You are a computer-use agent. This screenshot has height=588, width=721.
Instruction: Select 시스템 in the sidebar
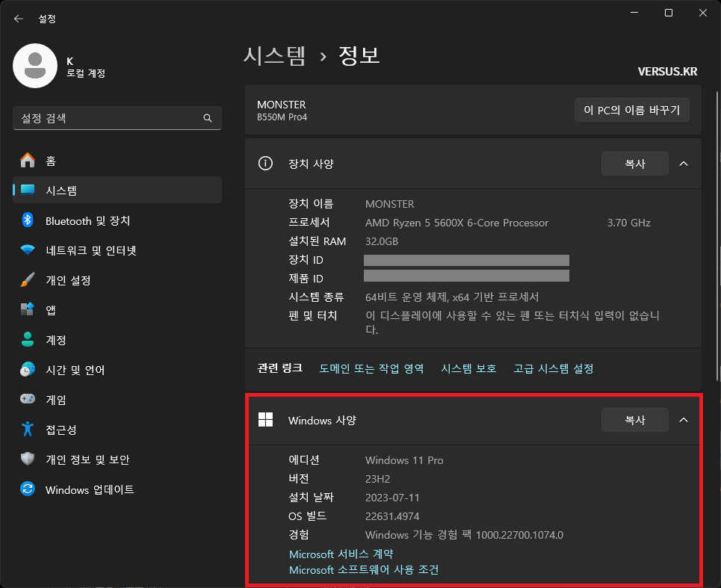point(117,190)
